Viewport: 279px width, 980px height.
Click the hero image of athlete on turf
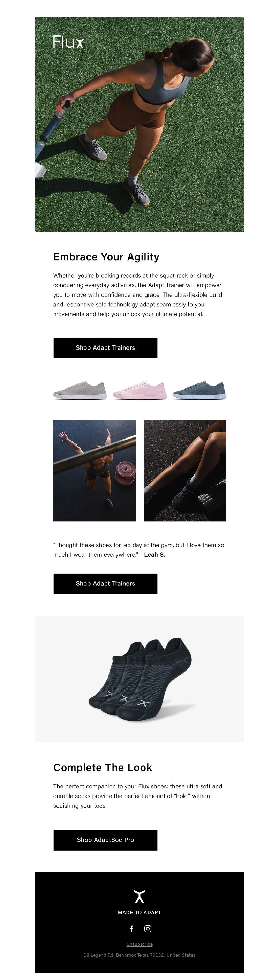click(x=139, y=125)
